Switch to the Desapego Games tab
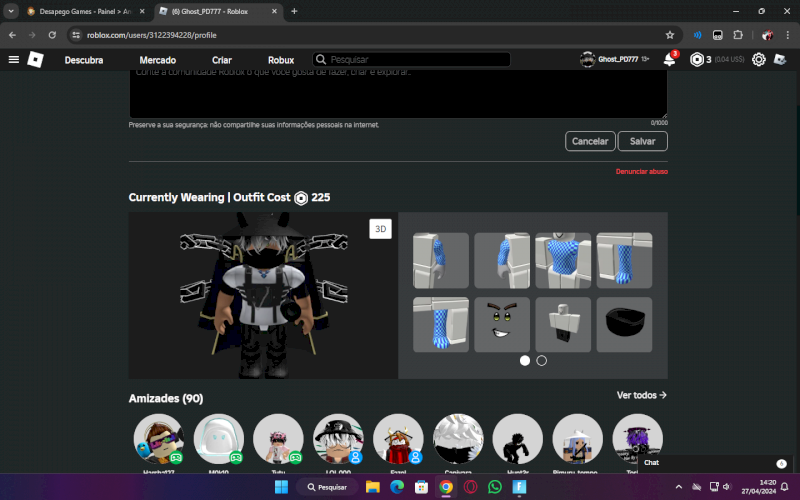This screenshot has width=800, height=500. [85, 11]
